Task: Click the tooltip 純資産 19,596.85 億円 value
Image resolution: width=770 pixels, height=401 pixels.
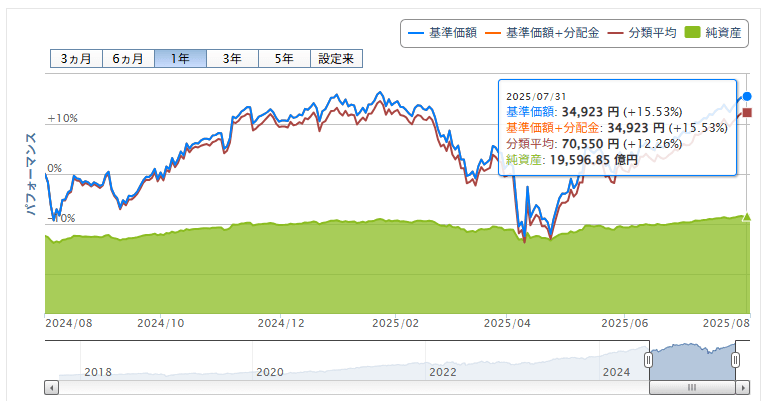Action: pos(594,160)
